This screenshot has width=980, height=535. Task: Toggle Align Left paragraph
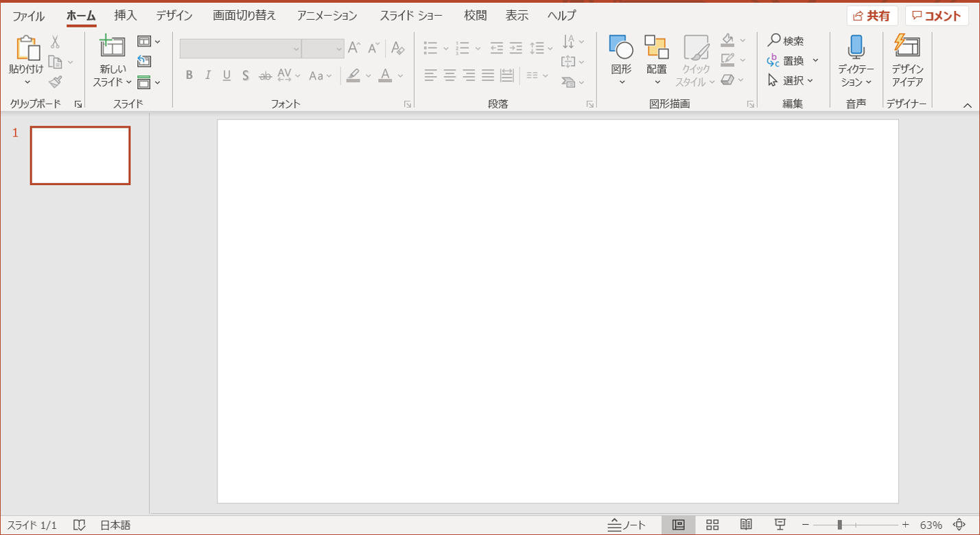[x=430, y=75]
